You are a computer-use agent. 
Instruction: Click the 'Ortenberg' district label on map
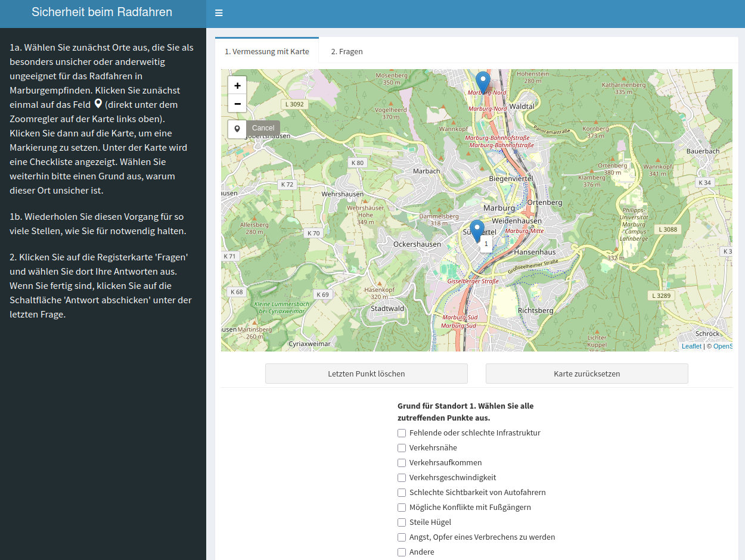[545, 203]
